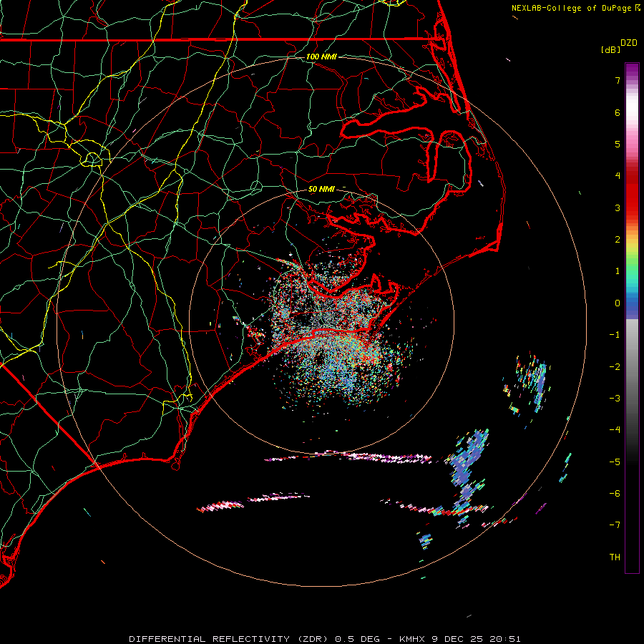Click the -1 scale value
Image resolution: width=644 pixels, height=644 pixels.
(615, 335)
